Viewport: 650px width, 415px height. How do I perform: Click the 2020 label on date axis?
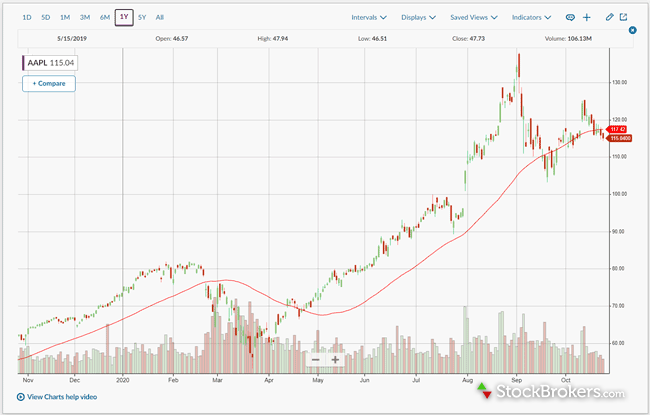tap(123, 380)
